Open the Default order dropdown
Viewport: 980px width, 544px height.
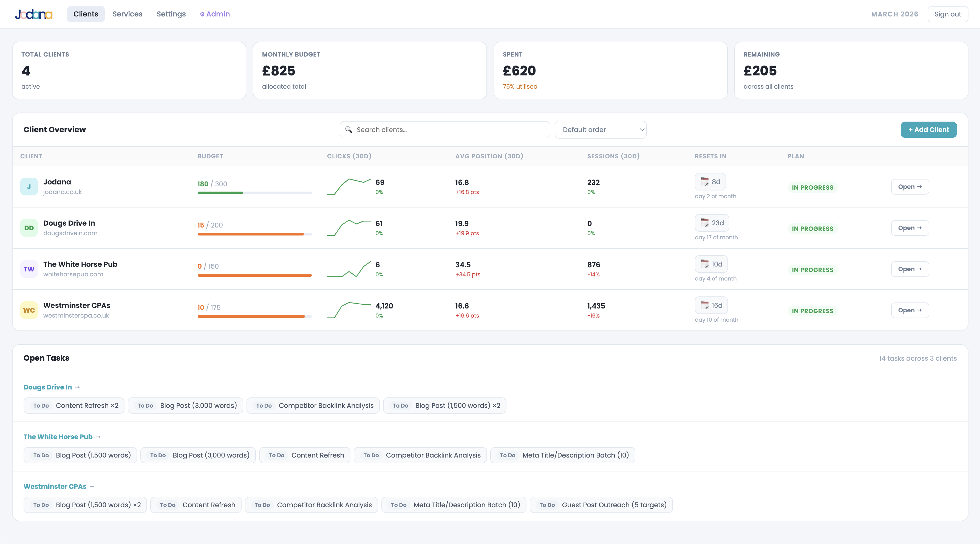[600, 130]
